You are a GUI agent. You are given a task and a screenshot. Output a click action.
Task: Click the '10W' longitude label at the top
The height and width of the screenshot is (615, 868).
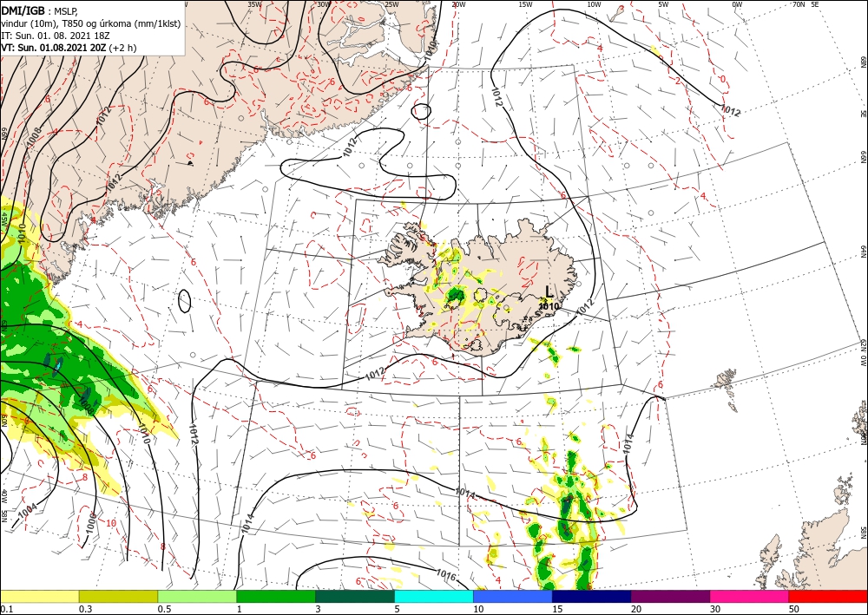pos(594,4)
